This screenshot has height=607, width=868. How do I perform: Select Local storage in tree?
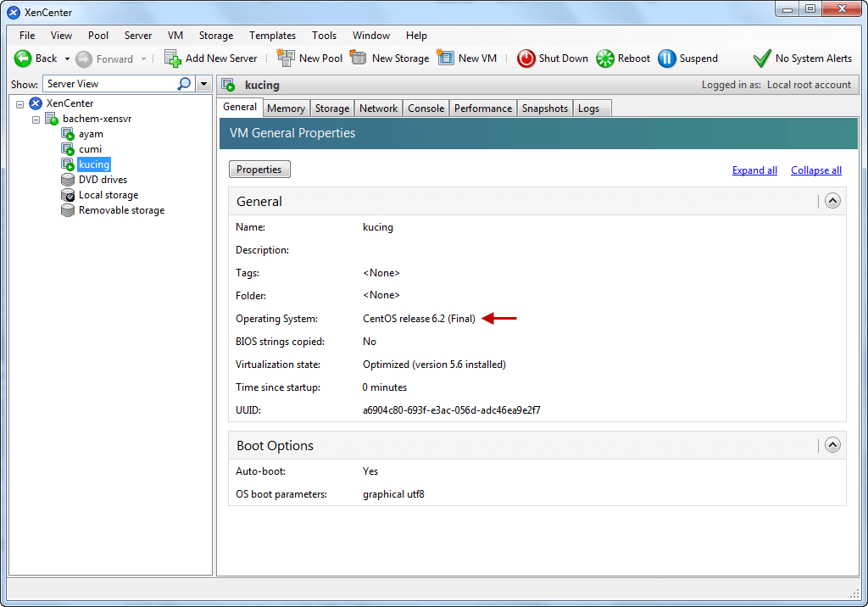coord(108,195)
